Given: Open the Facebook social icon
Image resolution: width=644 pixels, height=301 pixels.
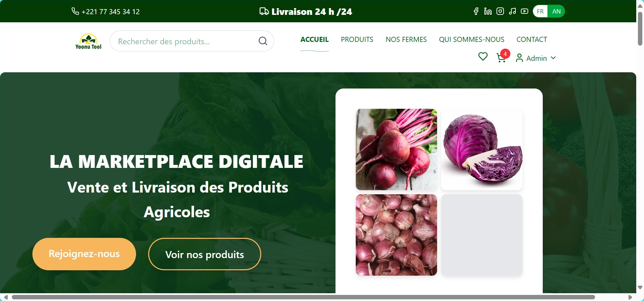Looking at the screenshot, I should pos(476,11).
